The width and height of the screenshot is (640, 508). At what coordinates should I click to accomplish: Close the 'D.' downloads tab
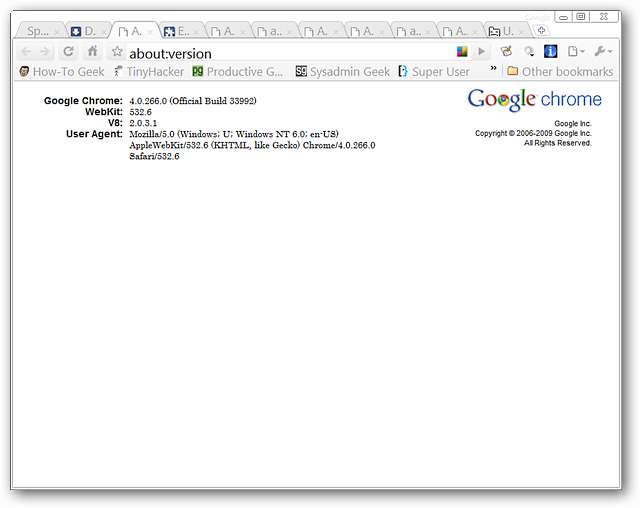point(104,32)
